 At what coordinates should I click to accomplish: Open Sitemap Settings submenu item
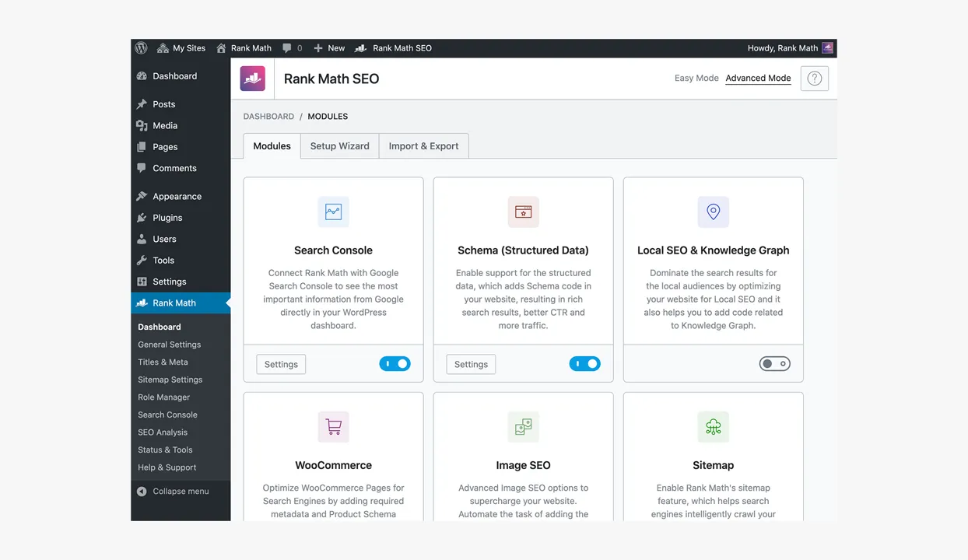coord(170,380)
